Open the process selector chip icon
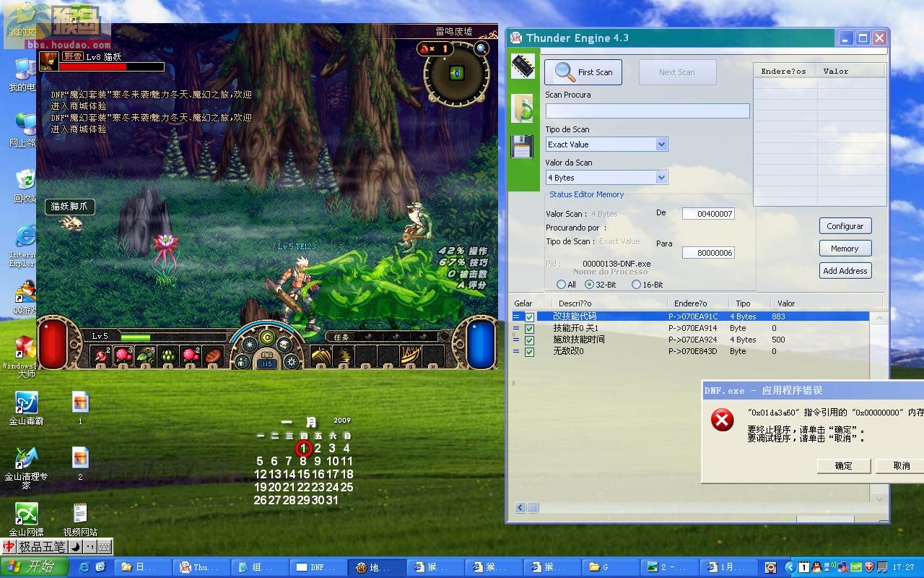Viewport: 924px width, 578px height. [x=523, y=66]
